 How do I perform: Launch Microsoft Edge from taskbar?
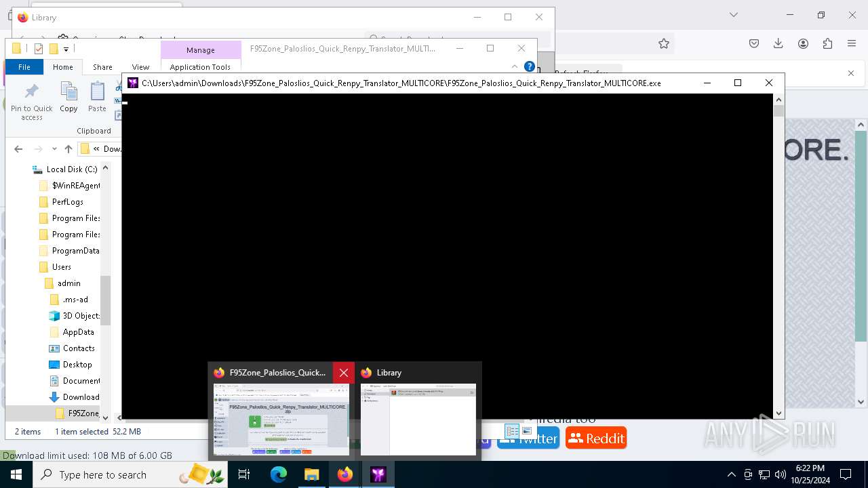pos(279,474)
